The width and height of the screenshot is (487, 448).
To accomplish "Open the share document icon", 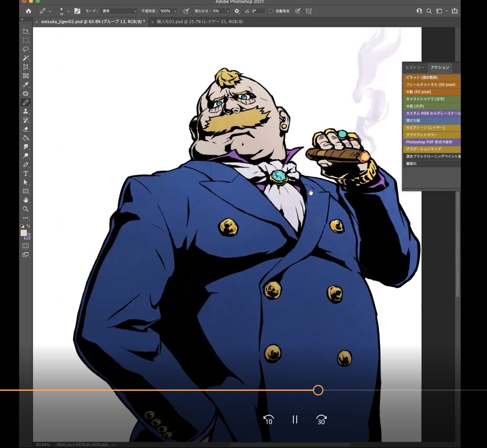I will point(455,11).
